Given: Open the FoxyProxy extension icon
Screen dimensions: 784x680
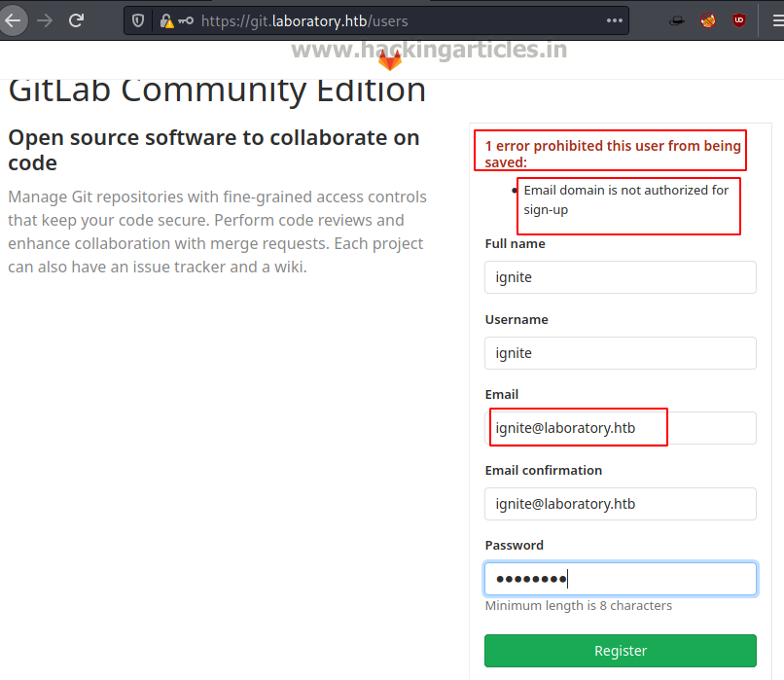Looking at the screenshot, I should (x=708, y=21).
